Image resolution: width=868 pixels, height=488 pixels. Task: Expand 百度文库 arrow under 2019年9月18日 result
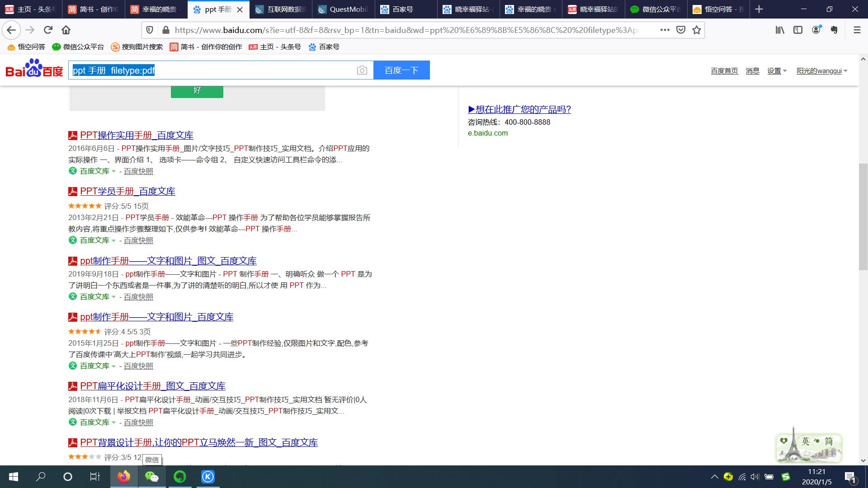(x=113, y=297)
